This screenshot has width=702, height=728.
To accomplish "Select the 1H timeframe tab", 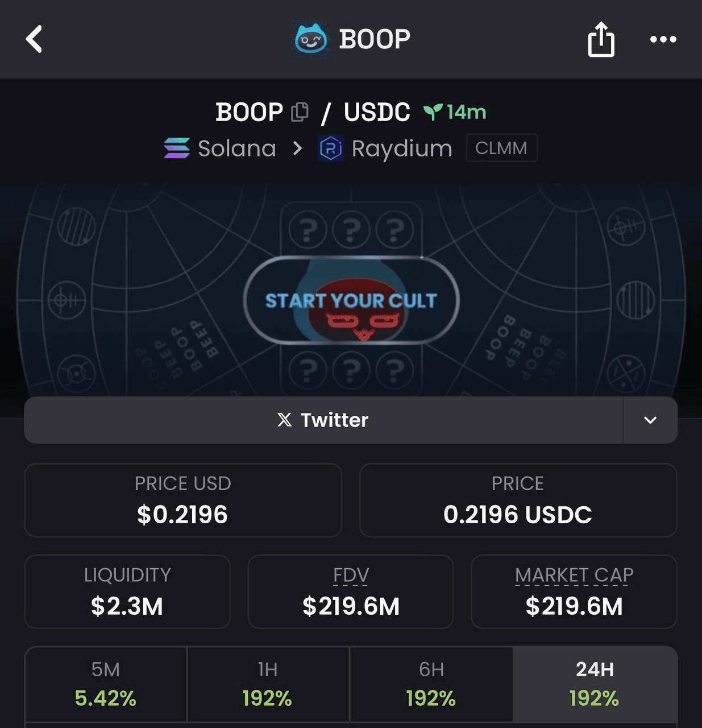I will click(268, 684).
